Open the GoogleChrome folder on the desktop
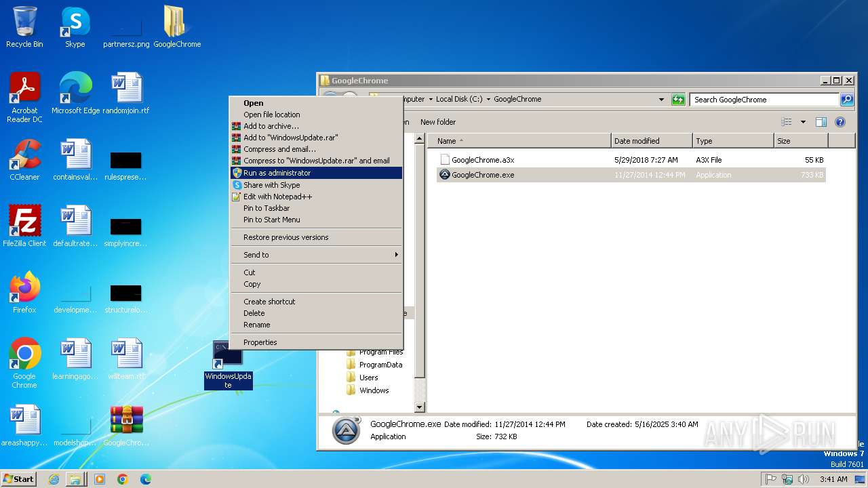The image size is (868, 488). tap(177, 27)
